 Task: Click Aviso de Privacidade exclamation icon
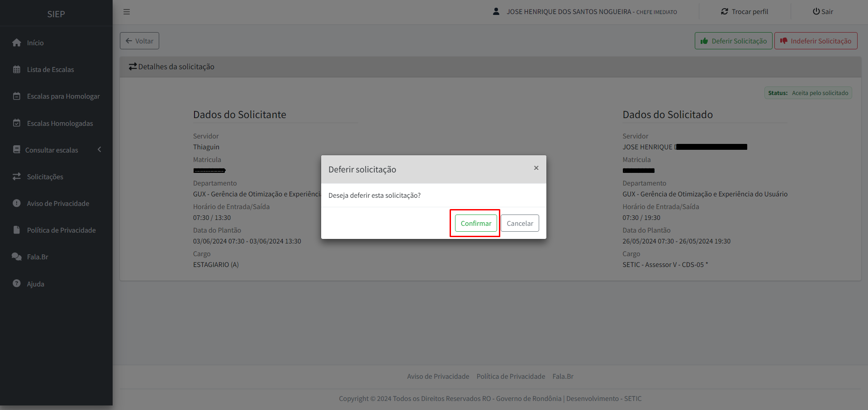click(x=17, y=203)
